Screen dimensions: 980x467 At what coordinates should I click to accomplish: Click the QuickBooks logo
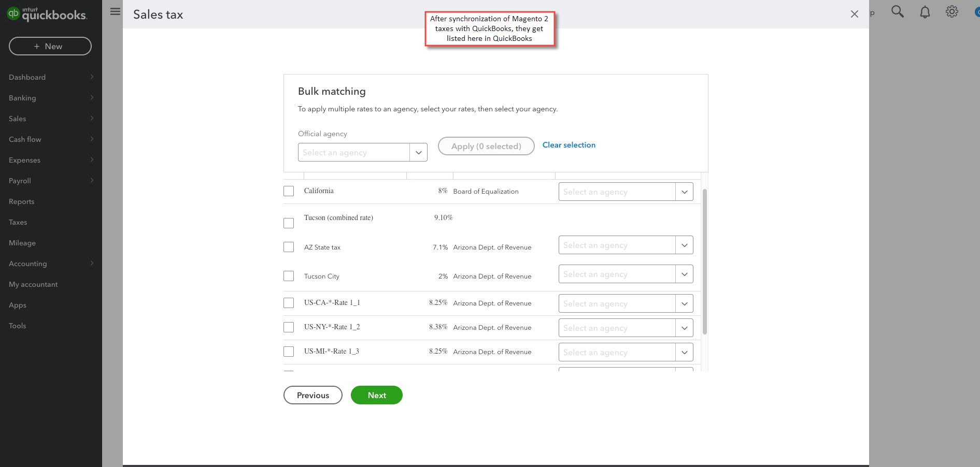[x=47, y=14]
